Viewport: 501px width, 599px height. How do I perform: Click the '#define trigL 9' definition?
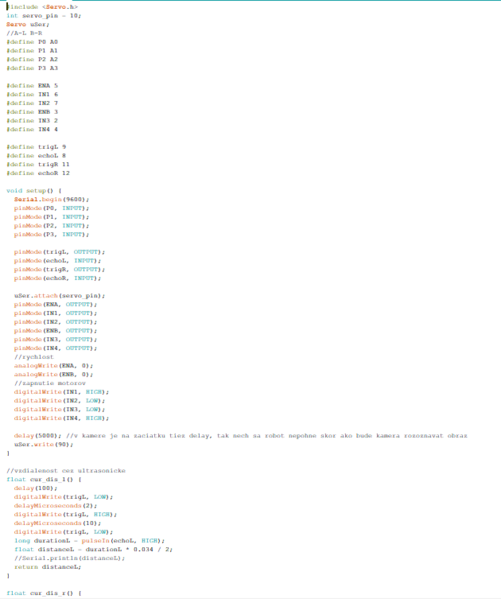click(36, 147)
